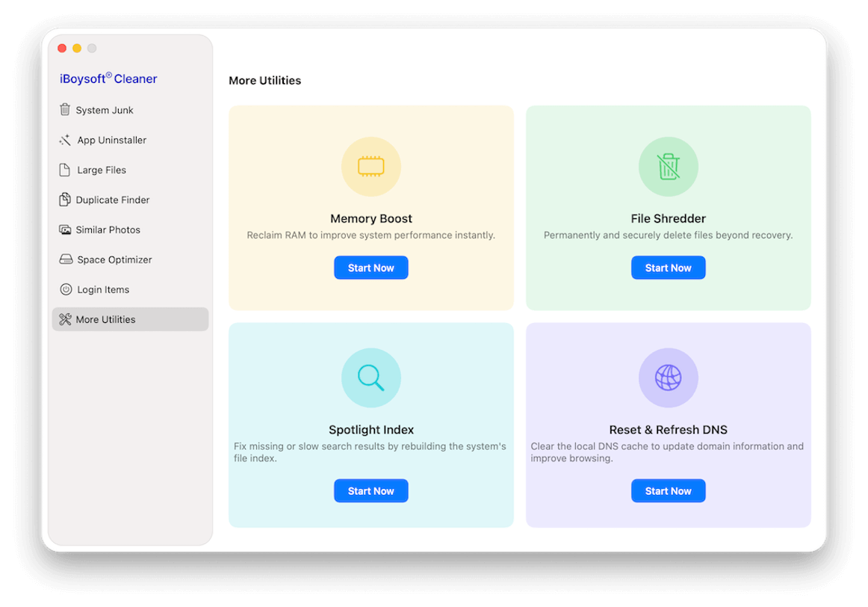This screenshot has height=607, width=868.
Task: Click the Spotlight Index magnifier icon
Action: 371,378
